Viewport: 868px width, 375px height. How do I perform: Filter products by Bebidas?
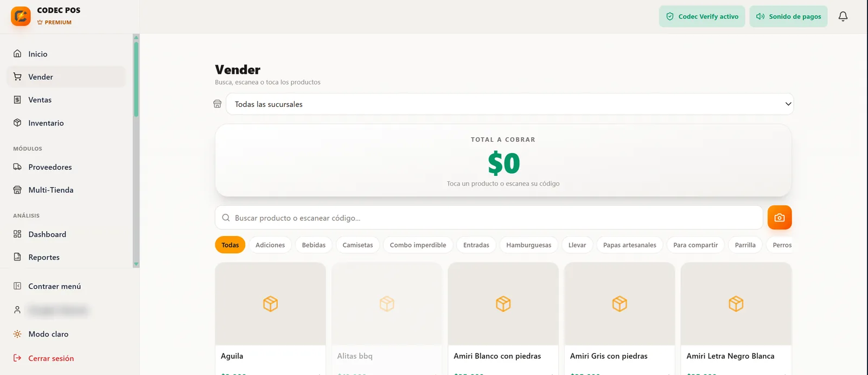pyautogui.click(x=314, y=245)
